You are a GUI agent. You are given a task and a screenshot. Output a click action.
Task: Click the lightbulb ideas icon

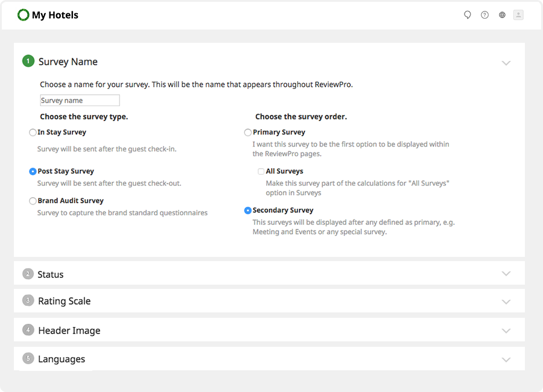point(468,15)
